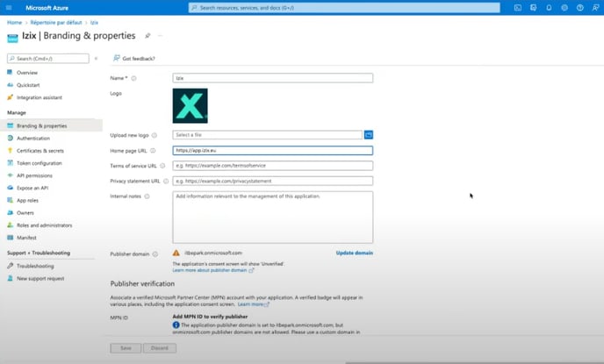Screen dimensions: 604x364
Task: Open the Azure portal hamburger menu
Action: pos(9,8)
